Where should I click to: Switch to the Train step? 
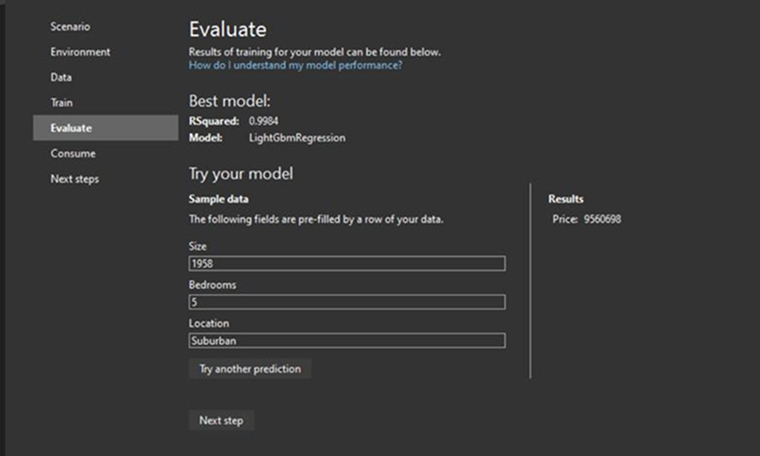(62, 102)
